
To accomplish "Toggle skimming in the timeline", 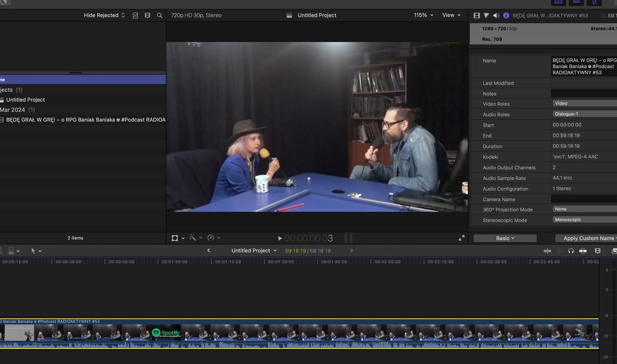I will pos(547,251).
